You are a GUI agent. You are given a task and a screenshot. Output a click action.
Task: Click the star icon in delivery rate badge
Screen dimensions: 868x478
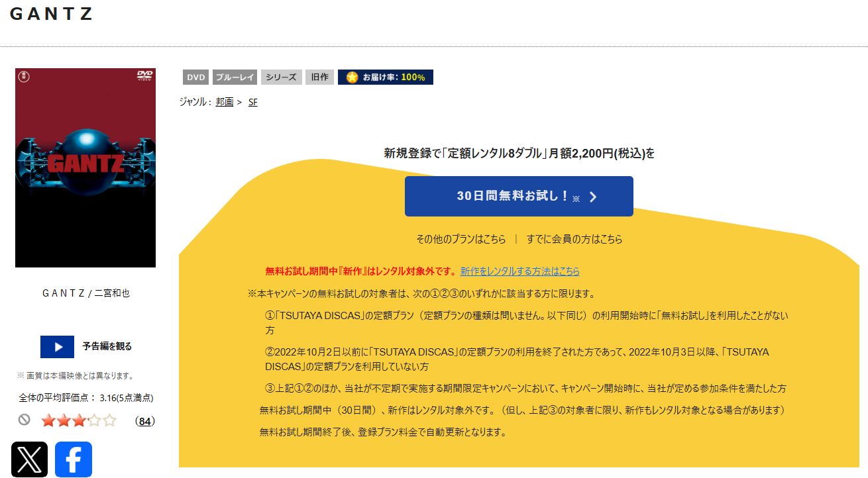[352, 77]
